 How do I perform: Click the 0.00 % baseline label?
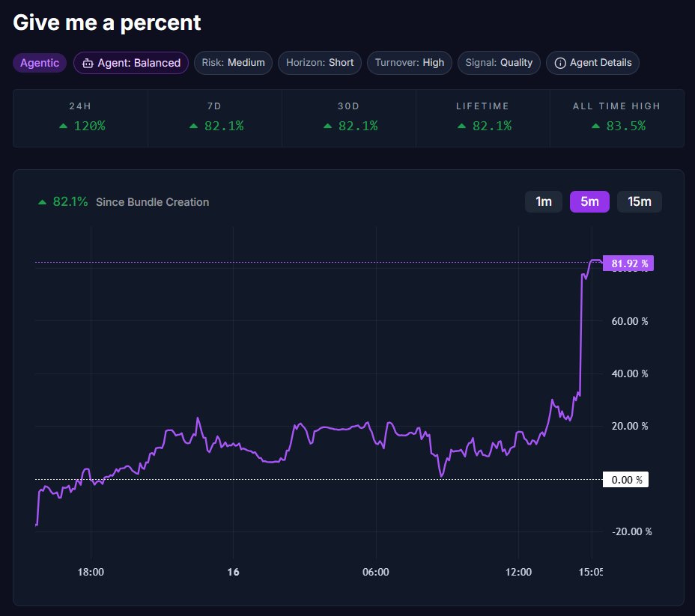625,480
